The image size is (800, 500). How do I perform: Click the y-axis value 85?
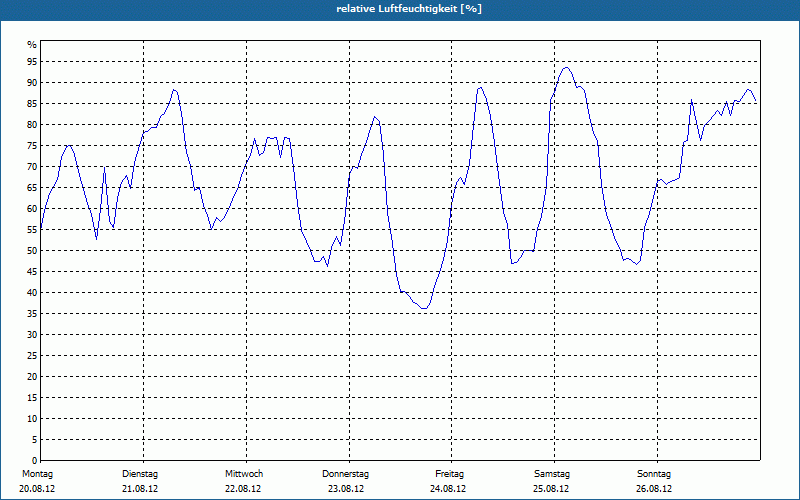(32, 104)
